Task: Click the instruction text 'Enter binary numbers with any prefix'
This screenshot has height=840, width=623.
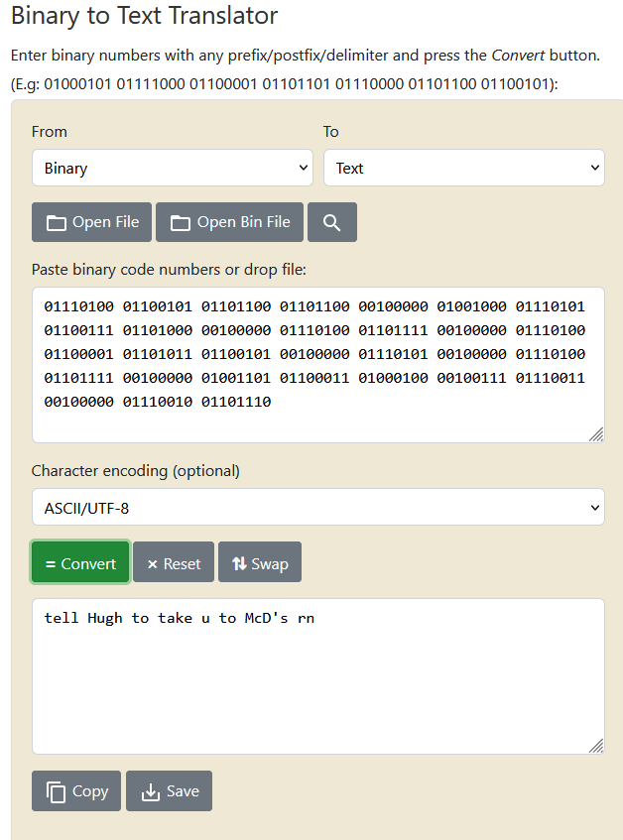Action: pos(306,56)
